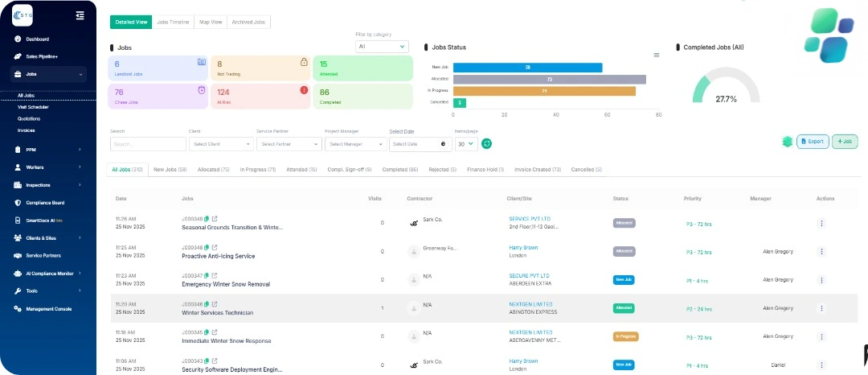The image size is (868, 375).
Task: Collapse the sidebar using the menu icon
Action: coord(80,15)
